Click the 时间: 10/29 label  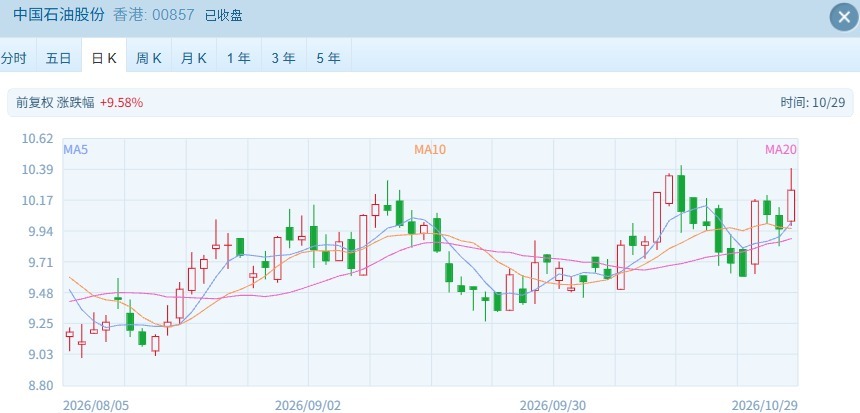point(813,103)
